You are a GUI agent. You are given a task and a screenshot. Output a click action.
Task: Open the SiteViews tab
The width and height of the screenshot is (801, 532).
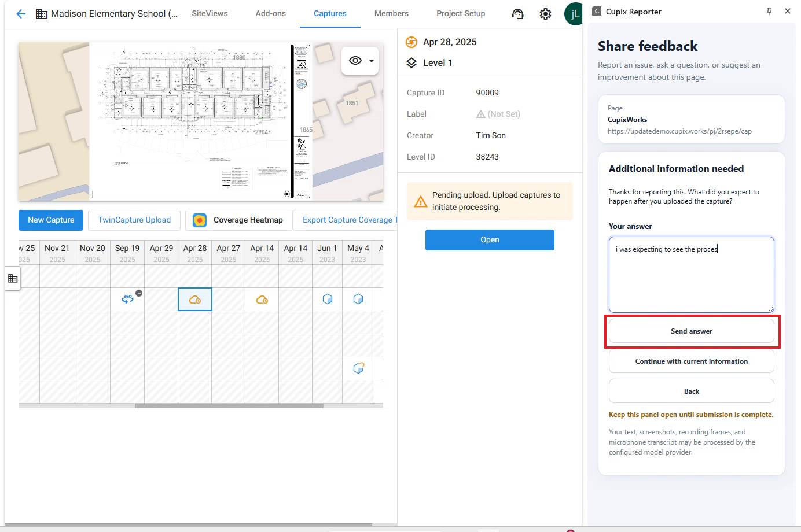click(210, 13)
